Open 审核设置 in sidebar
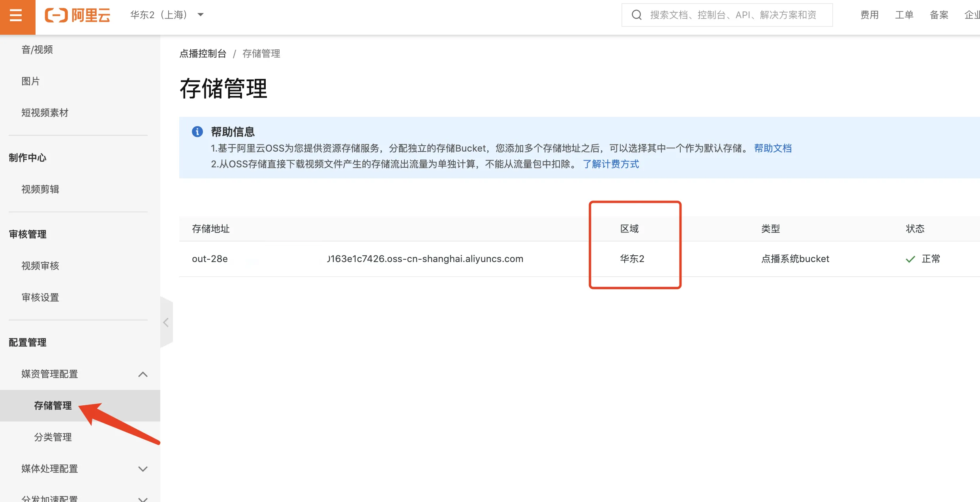The width and height of the screenshot is (980, 502). click(40, 297)
